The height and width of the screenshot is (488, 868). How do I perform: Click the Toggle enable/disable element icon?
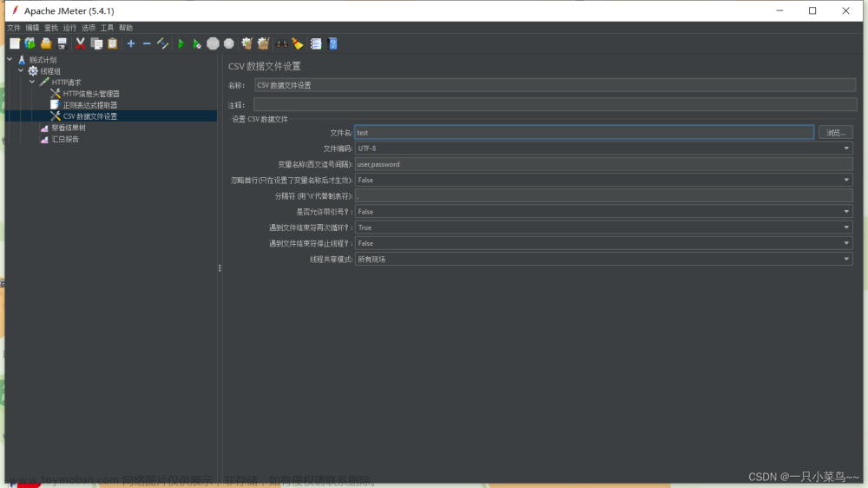(x=163, y=43)
